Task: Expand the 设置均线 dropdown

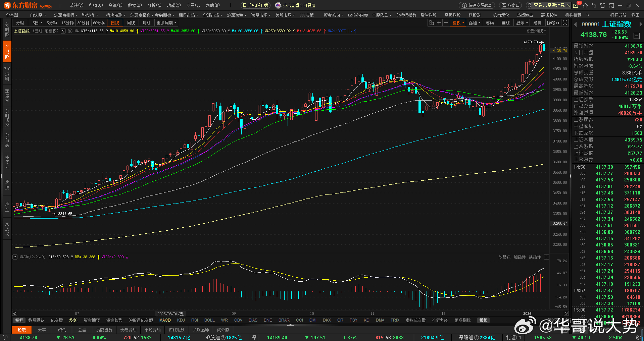Action: click(536, 31)
